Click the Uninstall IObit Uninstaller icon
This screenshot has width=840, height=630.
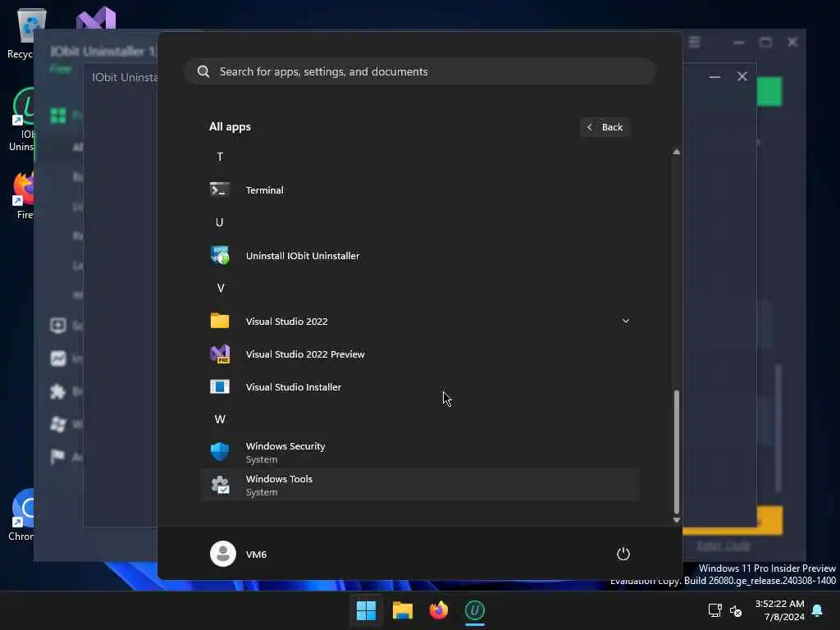pos(220,256)
